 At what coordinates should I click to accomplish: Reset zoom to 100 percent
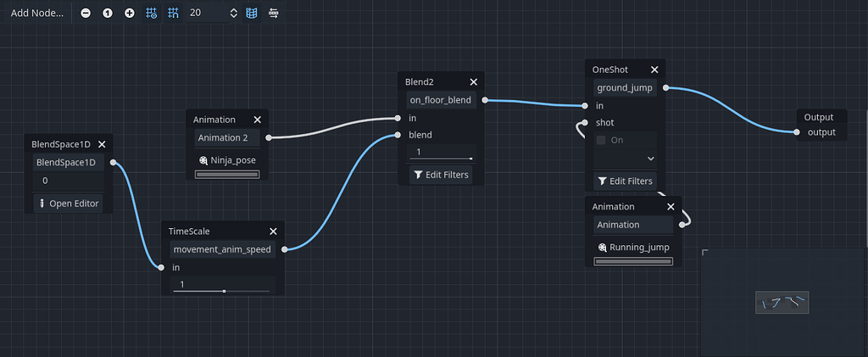pos(108,13)
